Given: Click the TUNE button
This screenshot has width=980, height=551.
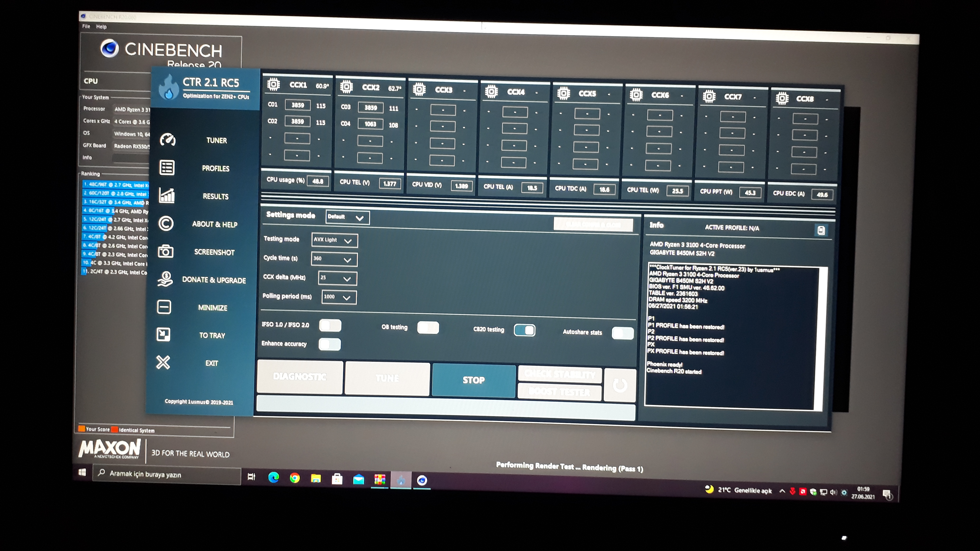Looking at the screenshot, I should pos(387,378).
